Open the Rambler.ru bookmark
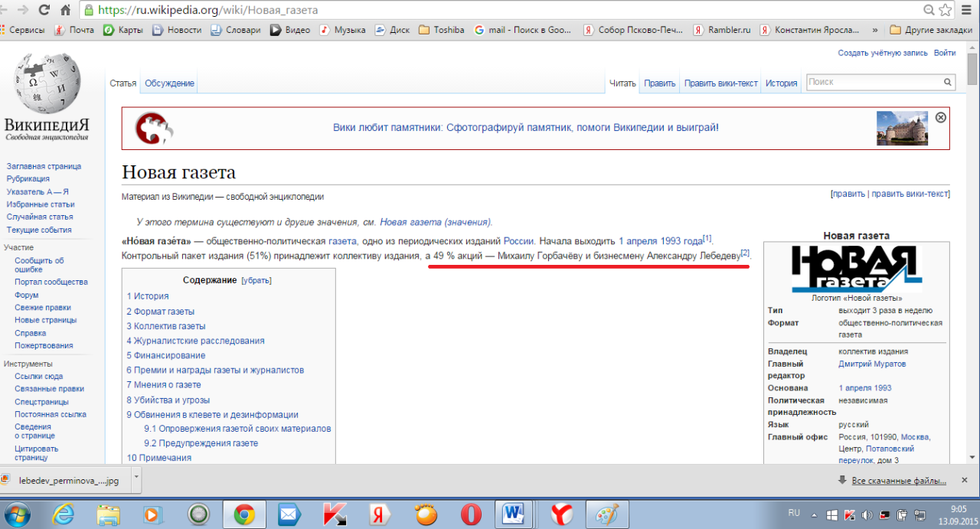This screenshot has width=980, height=529. [724, 30]
